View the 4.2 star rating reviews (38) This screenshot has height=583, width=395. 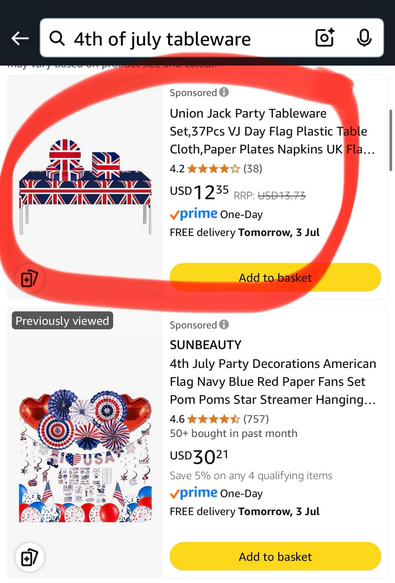pos(216,169)
